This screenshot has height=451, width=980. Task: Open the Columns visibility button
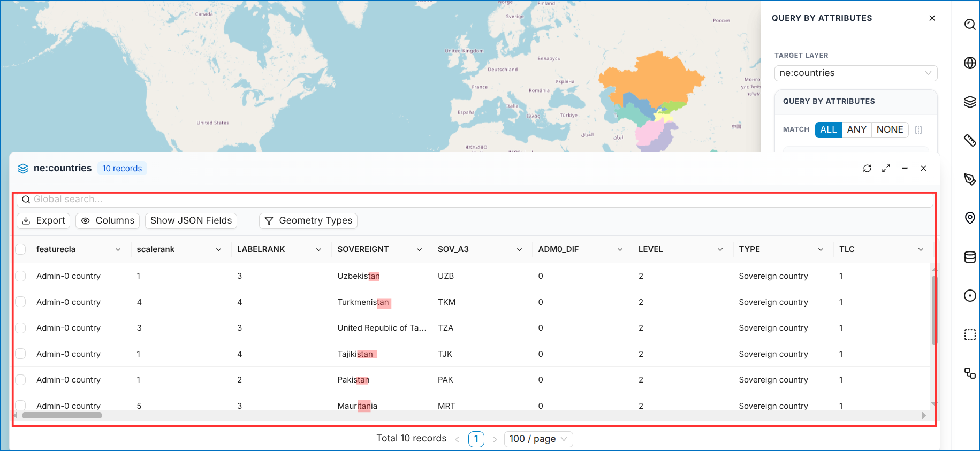108,221
